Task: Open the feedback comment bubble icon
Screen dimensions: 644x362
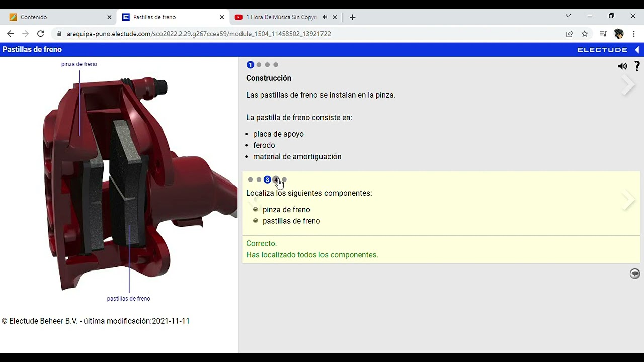Action: [635, 274]
